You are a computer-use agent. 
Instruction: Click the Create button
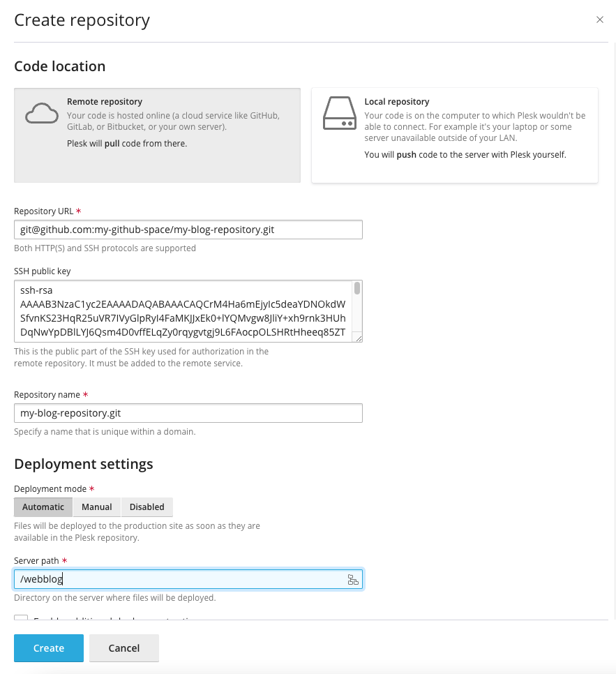pos(48,648)
